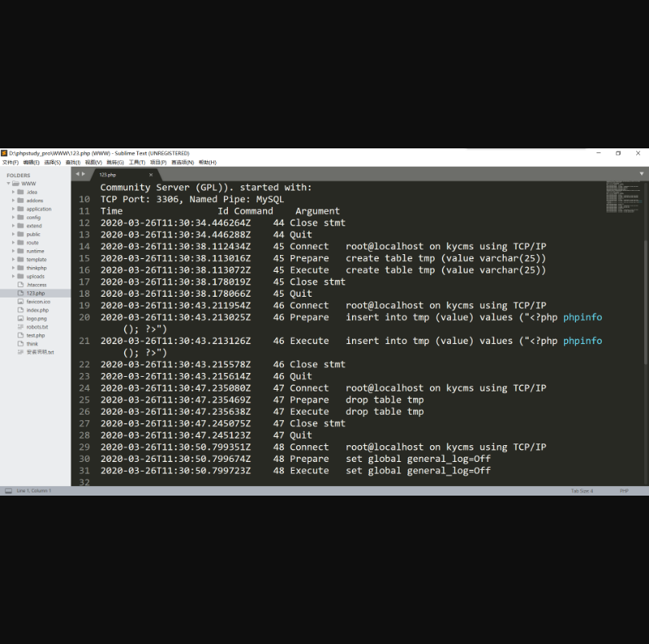Open the tab list dropdown arrow
The height and width of the screenshot is (644, 649).
click(641, 174)
